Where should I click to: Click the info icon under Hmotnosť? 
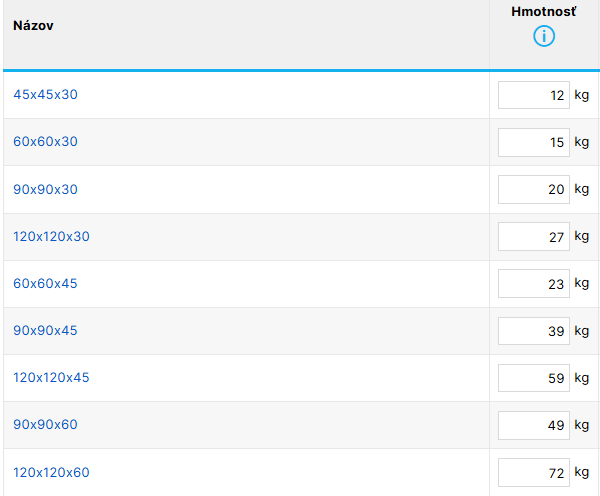click(544, 36)
